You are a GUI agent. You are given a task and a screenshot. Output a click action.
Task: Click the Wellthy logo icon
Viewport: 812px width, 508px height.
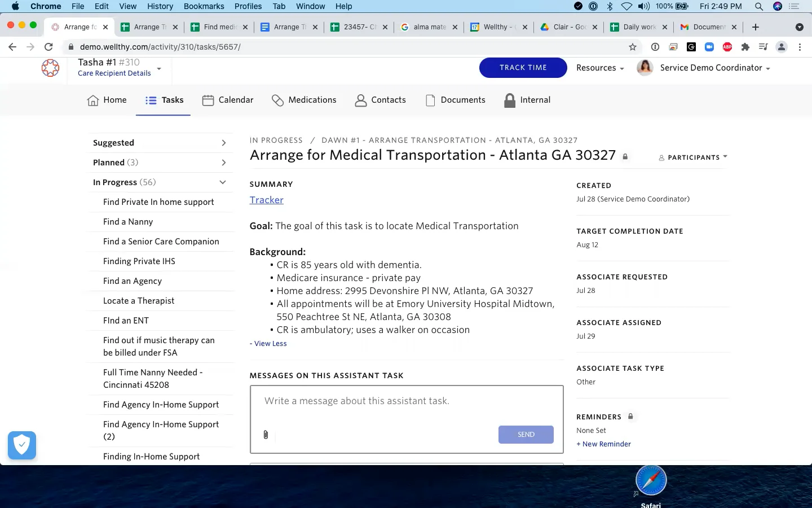pos(50,68)
